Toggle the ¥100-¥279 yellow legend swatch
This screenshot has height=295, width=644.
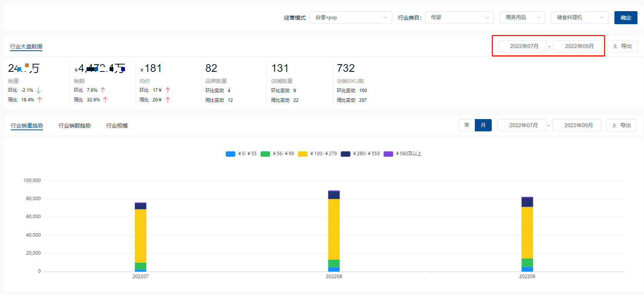pyautogui.click(x=303, y=154)
